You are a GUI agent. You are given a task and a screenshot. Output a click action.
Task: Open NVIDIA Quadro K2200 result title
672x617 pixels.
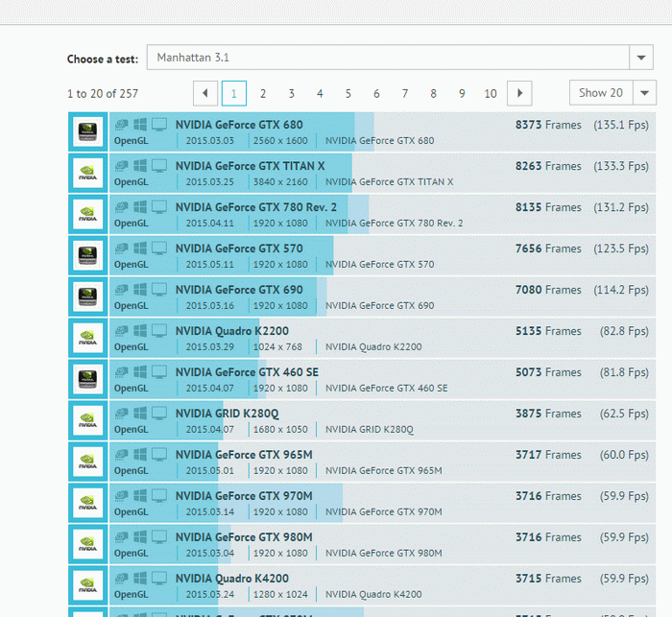click(232, 331)
